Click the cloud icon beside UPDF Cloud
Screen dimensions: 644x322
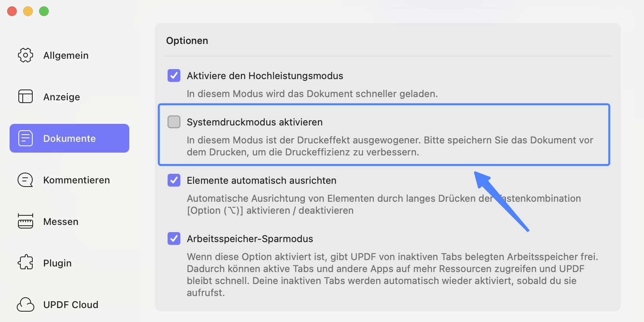[x=26, y=304]
